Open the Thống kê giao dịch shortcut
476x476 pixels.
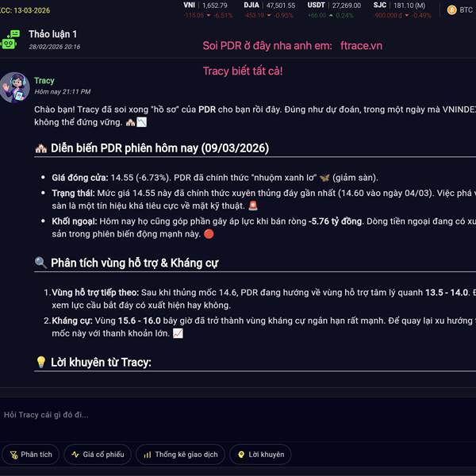181,455
